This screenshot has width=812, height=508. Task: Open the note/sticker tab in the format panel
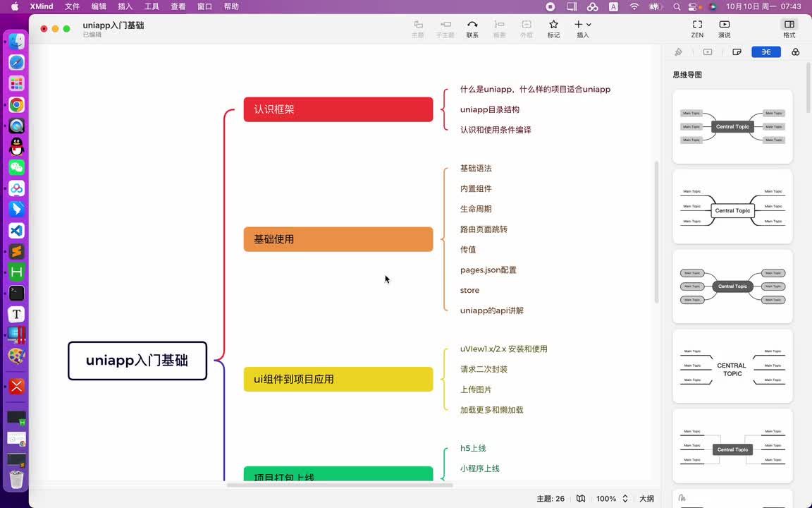(x=737, y=52)
